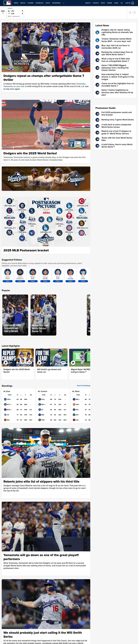The width and height of the screenshot is (138, 644).
Task: Click MLB icon beside 'Ranking the craziest plays' headline
Action: pyautogui.click(x=97, y=53)
